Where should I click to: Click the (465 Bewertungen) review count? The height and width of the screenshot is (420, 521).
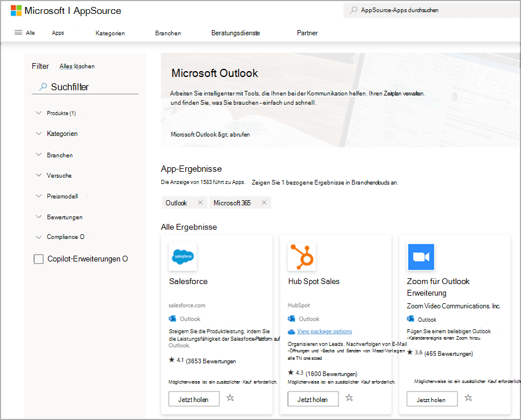point(449,353)
